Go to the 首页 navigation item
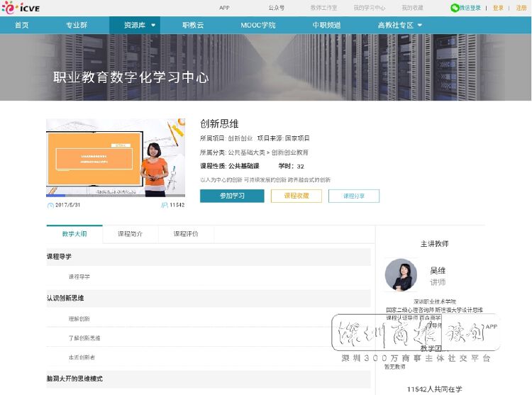Image resolution: width=532 pixels, height=395 pixels. (x=22, y=25)
